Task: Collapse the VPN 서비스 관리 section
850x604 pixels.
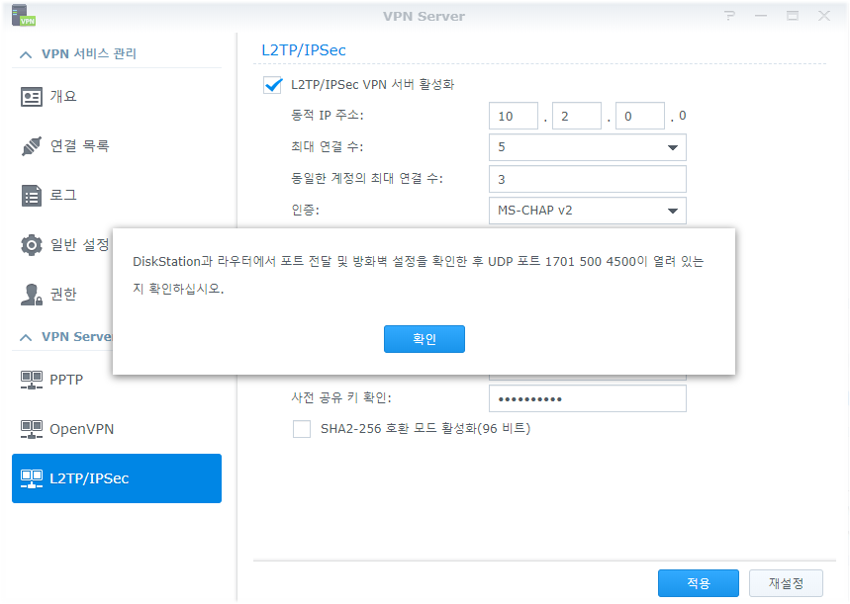Action: click(x=25, y=54)
